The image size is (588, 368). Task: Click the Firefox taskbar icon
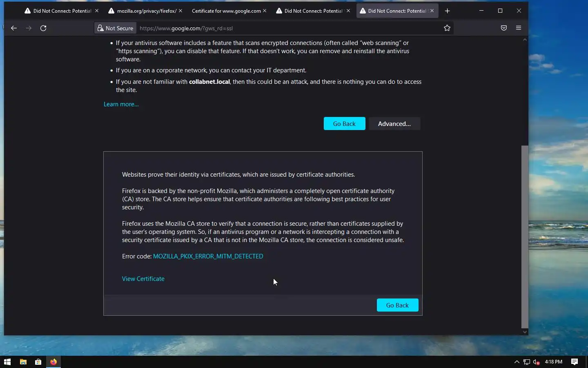point(53,362)
